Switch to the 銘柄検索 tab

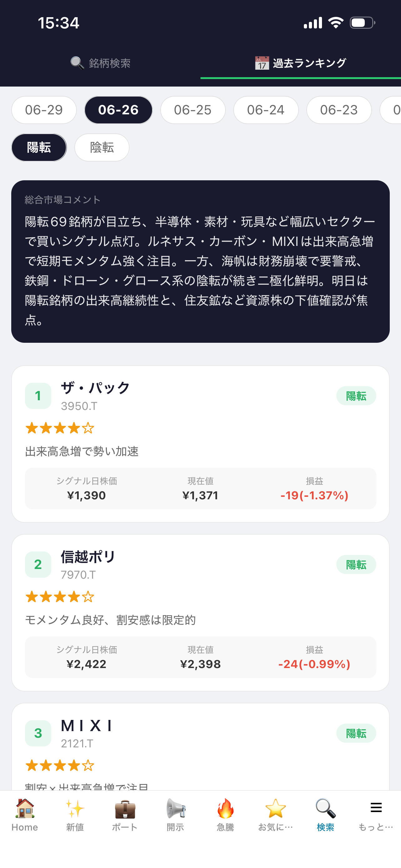pyautogui.click(x=100, y=63)
